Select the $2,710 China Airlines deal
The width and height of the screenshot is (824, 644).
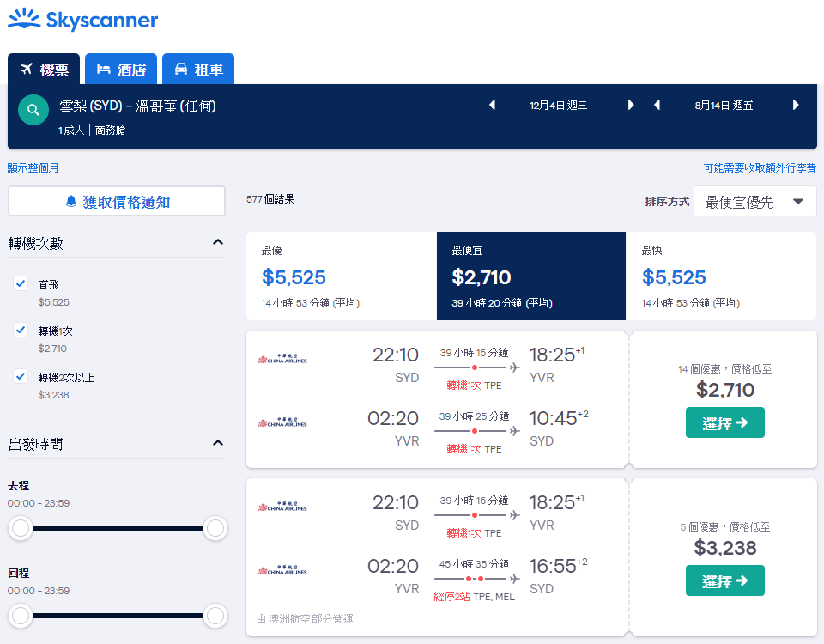click(724, 422)
